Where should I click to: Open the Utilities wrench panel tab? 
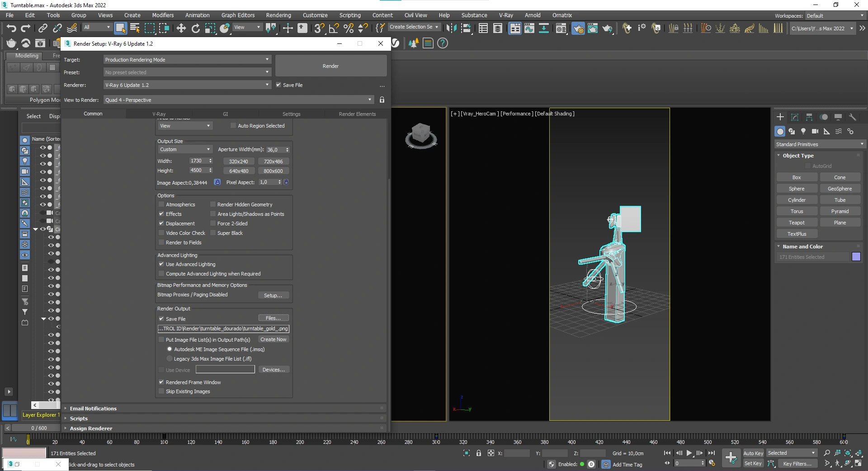click(x=853, y=117)
